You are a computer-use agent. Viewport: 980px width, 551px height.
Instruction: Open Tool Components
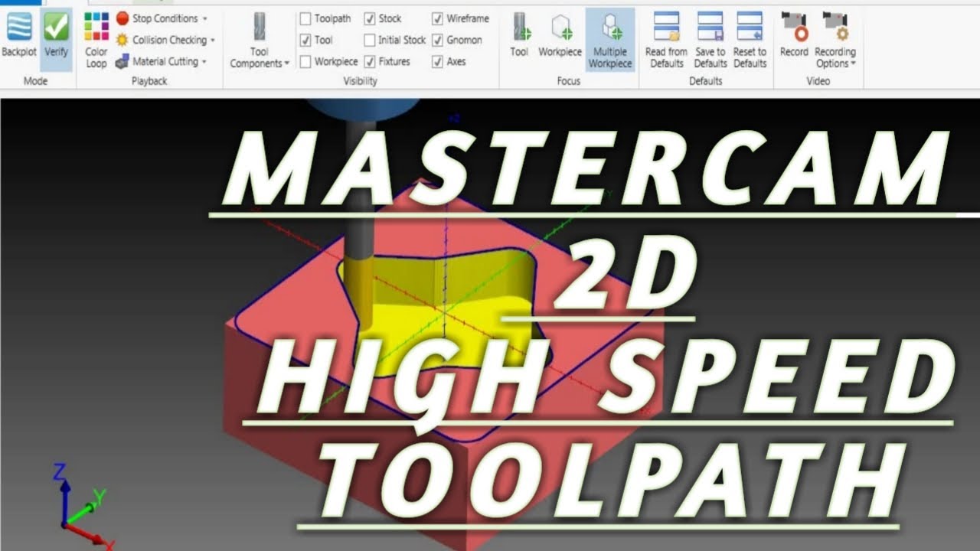[x=260, y=40]
